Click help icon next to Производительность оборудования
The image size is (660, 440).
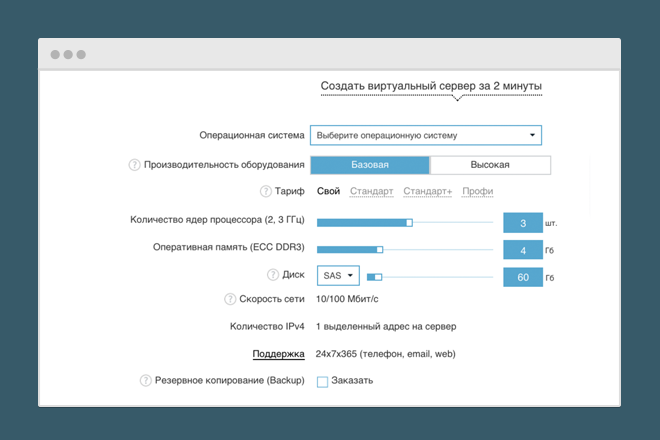click(134, 165)
